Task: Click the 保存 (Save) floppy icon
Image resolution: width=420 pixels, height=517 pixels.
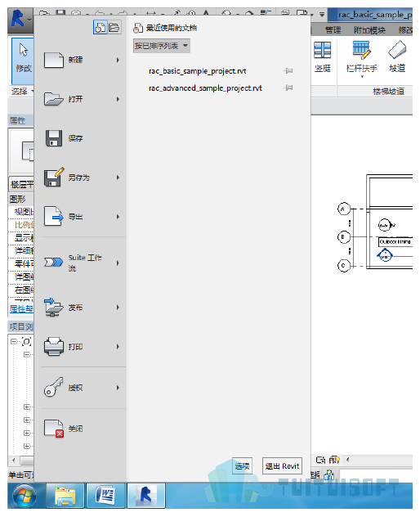Action: point(54,137)
